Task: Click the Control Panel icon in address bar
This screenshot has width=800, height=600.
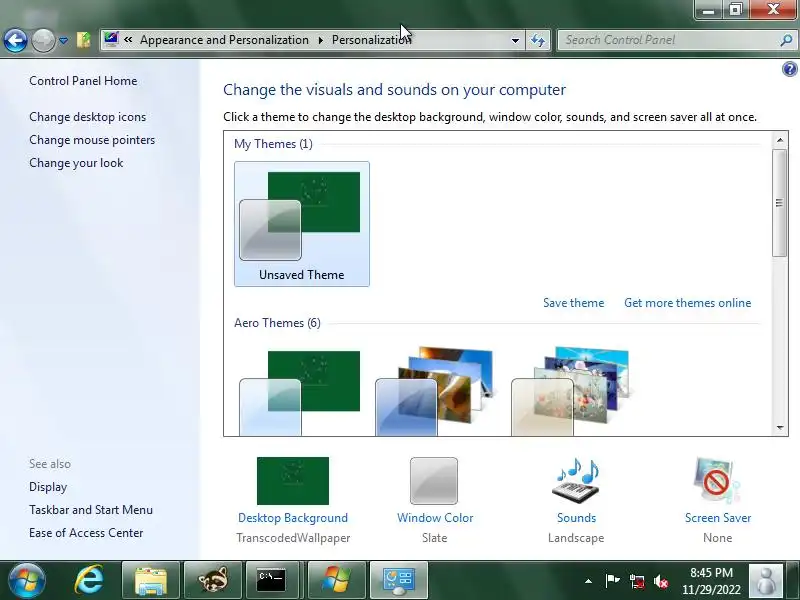Action: click(x=111, y=39)
